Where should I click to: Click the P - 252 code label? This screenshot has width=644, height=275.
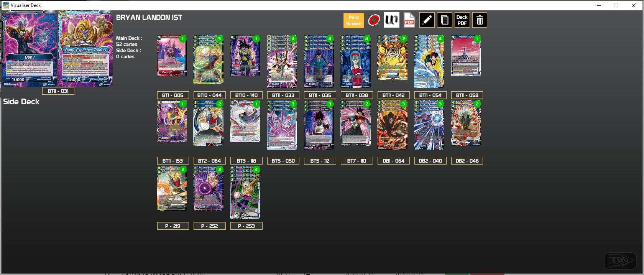click(210, 226)
